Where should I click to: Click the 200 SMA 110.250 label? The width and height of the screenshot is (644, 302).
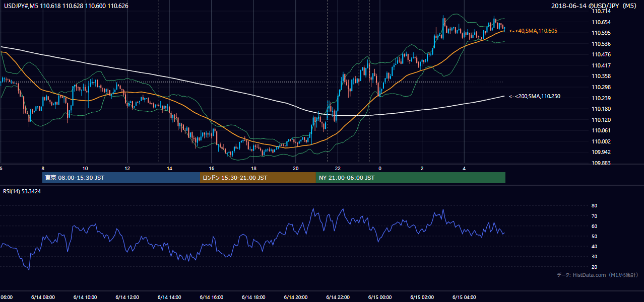tap(535, 96)
